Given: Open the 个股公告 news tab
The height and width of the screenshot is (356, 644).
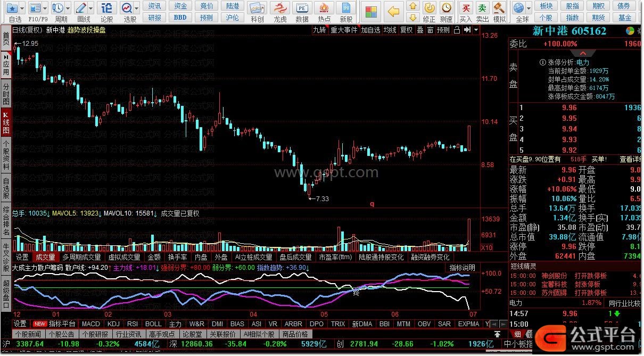Looking at the screenshot, I should coord(61,334).
